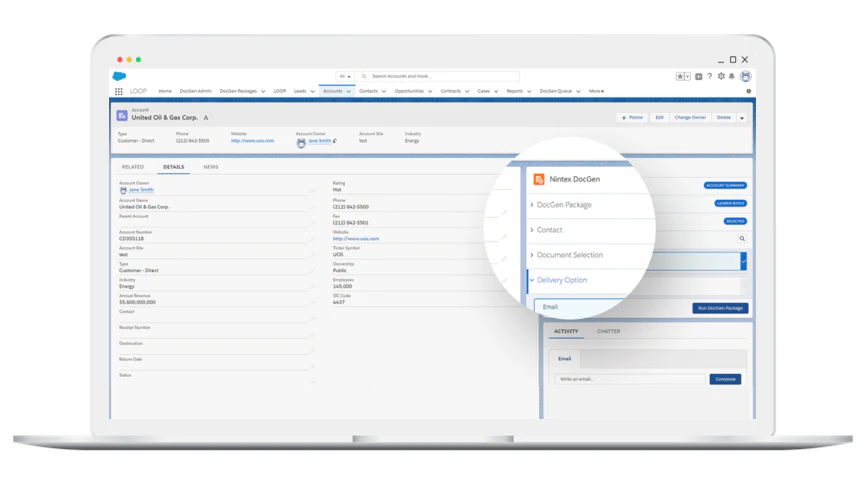Open the DocGen Queue nav item
Image resolution: width=865 pixels, height=483 pixels.
(556, 91)
